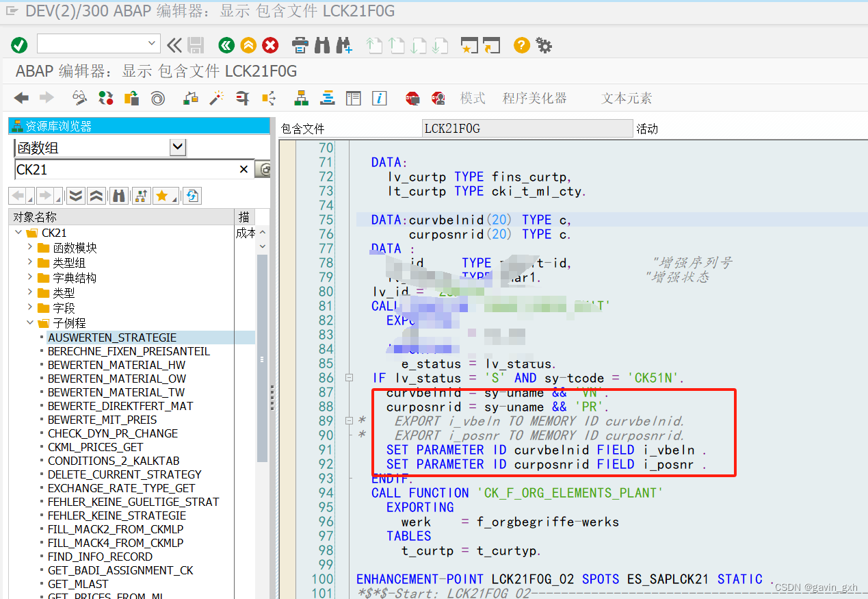868x599 pixels.
Task: Click the Find binoculars icon in top toolbar
Action: [321, 45]
